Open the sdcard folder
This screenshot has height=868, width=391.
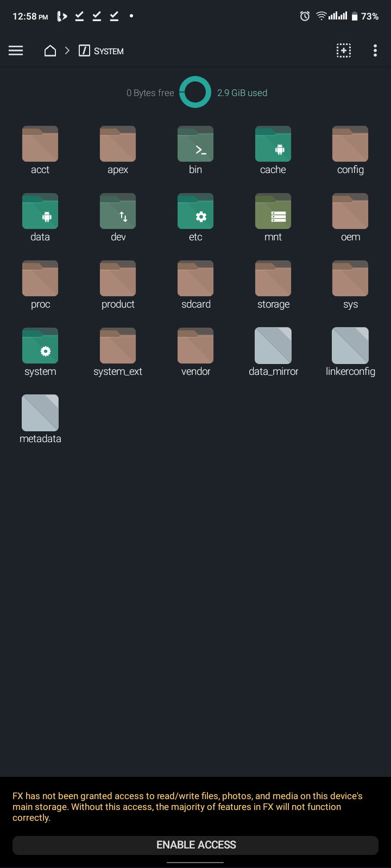coord(195,279)
